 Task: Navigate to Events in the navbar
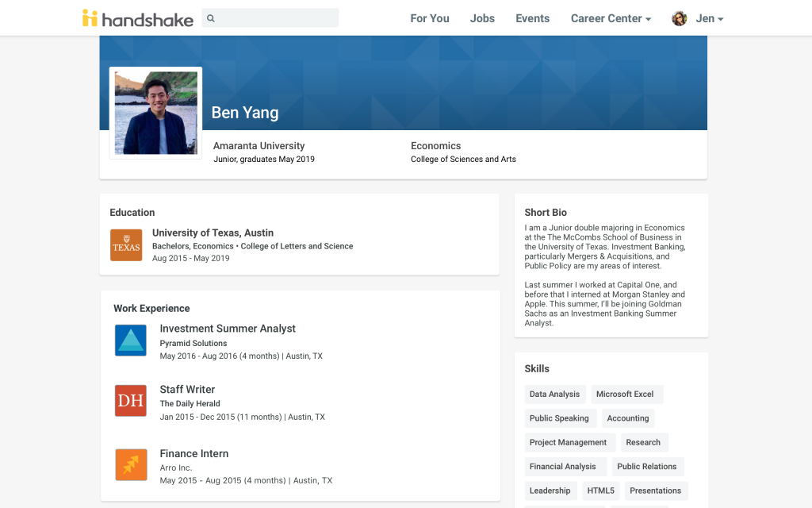point(532,18)
